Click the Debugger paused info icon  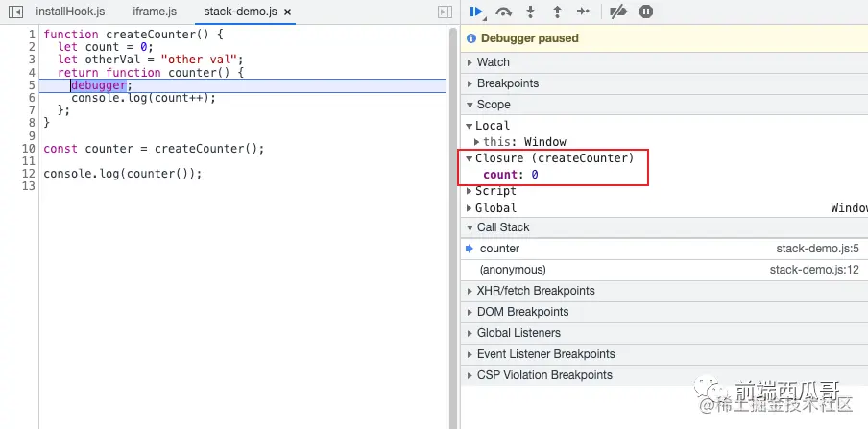coord(471,38)
